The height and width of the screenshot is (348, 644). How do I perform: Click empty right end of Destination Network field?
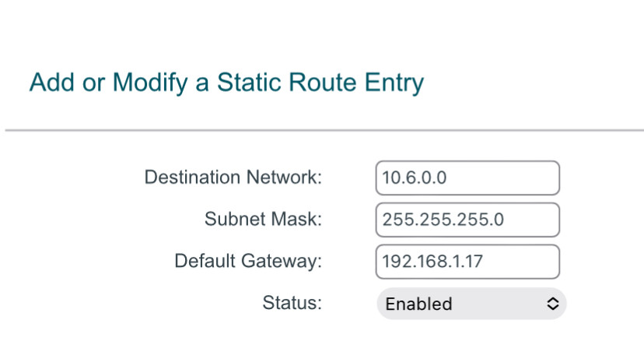tap(537, 178)
